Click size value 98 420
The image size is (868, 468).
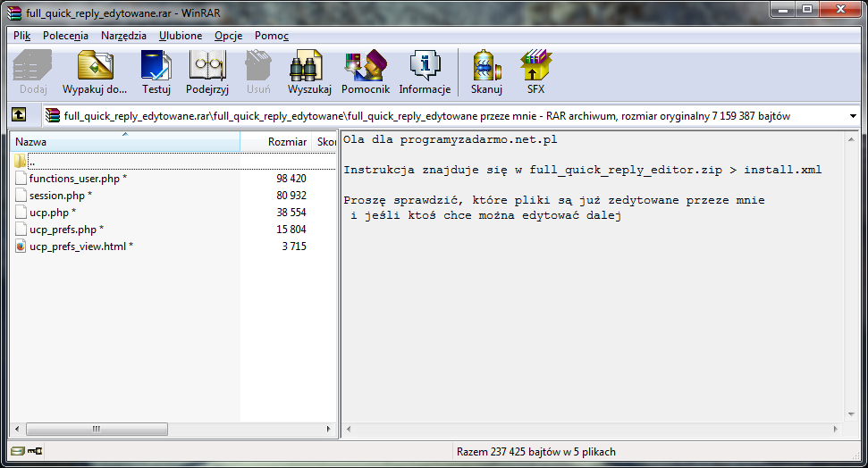(291, 178)
